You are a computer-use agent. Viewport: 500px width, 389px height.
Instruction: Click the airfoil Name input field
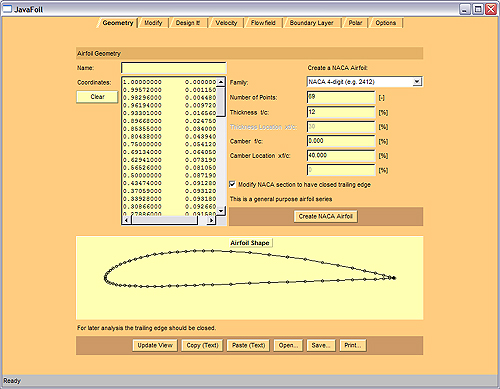[174, 68]
